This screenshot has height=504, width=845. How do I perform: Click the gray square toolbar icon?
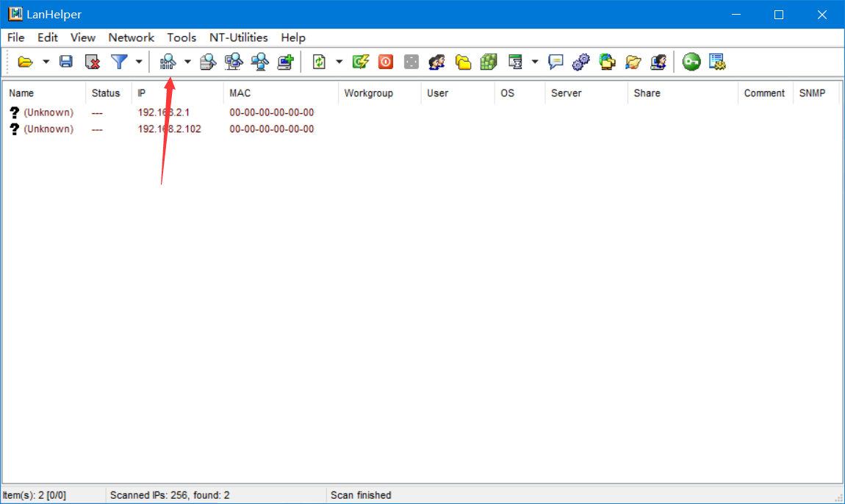coord(411,62)
